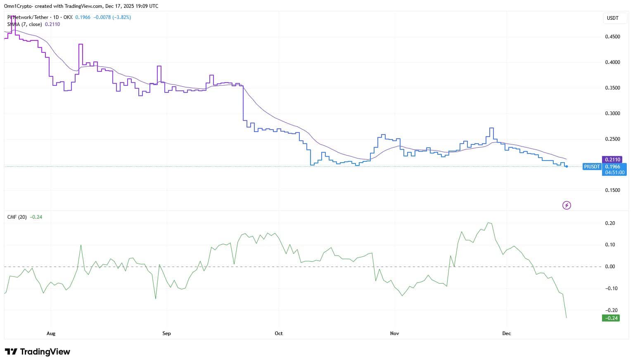Click the purple lightning bolt icon
Screen dimensions: 633x364
coord(567,205)
